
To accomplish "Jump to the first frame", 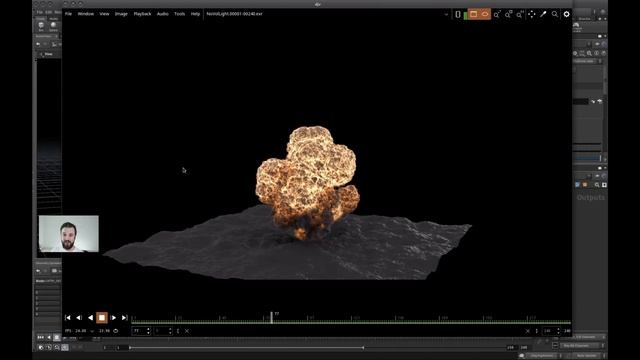I will click(x=68, y=318).
